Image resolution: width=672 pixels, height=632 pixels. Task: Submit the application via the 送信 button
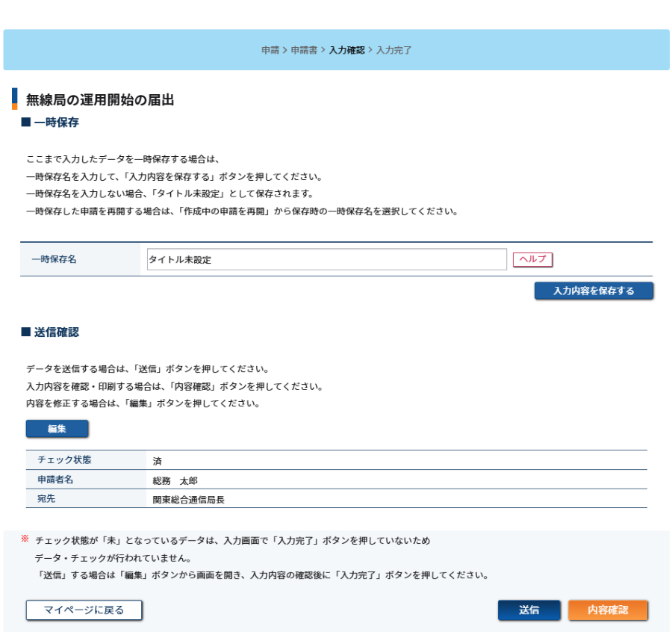tap(529, 610)
